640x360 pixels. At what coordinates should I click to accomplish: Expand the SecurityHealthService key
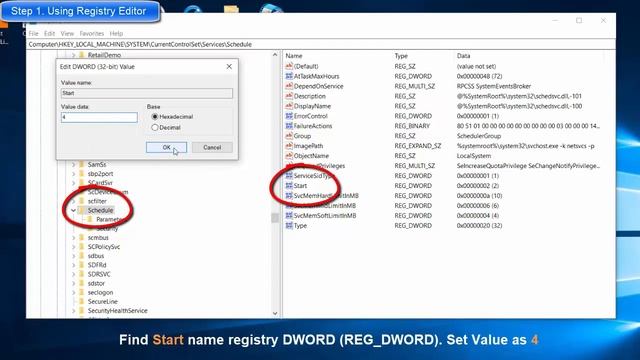[x=73, y=311]
